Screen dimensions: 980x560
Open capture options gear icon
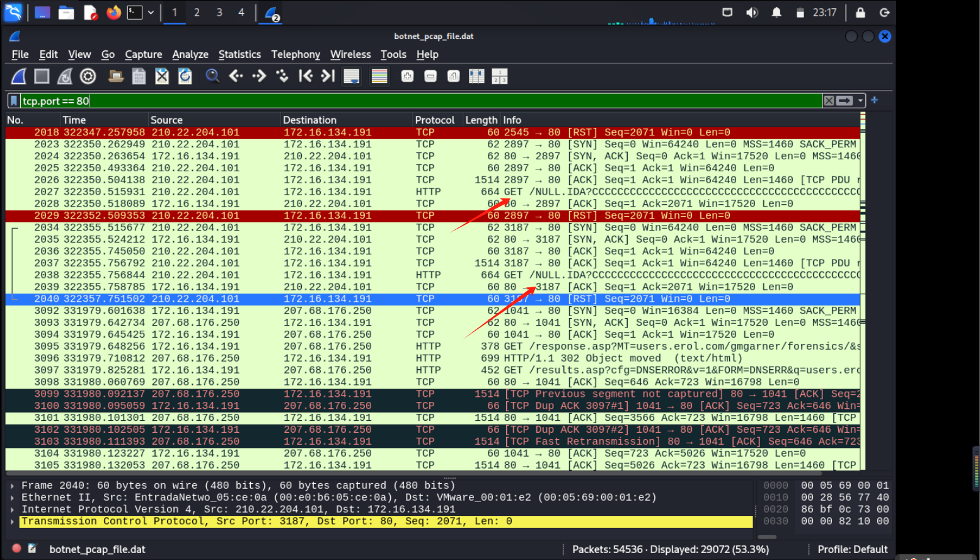click(88, 76)
